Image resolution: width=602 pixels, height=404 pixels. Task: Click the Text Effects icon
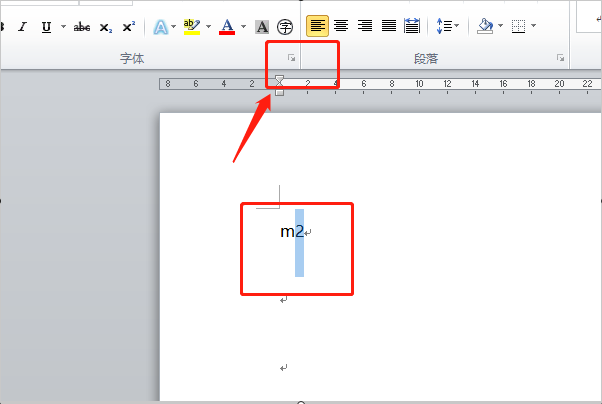(x=160, y=27)
